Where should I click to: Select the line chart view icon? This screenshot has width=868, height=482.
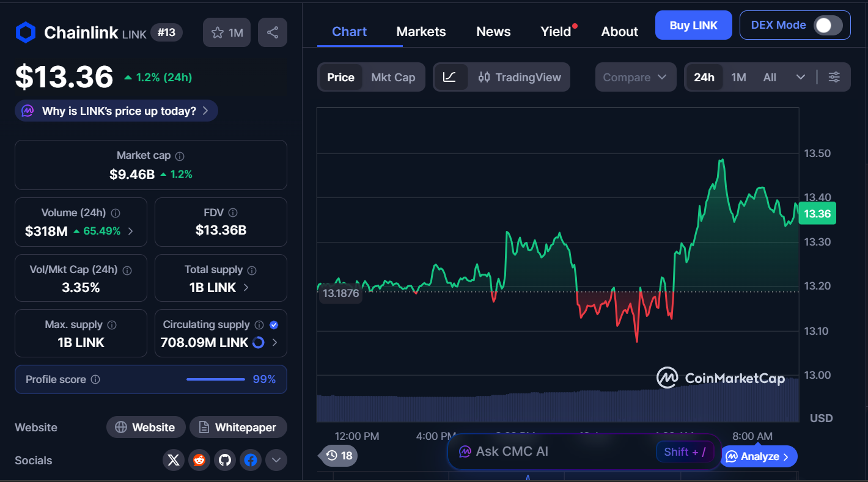click(450, 77)
